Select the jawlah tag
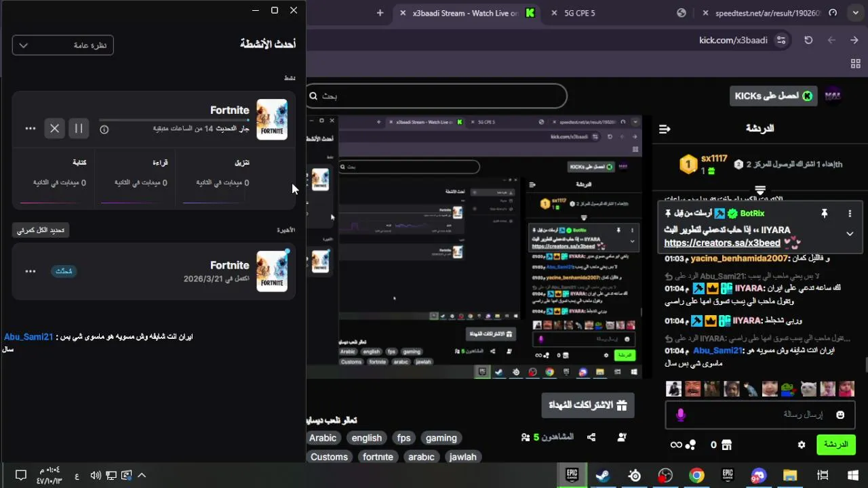The width and height of the screenshot is (868, 488). point(463,457)
